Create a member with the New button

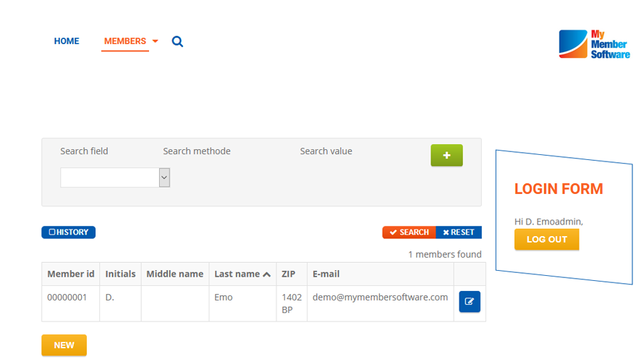[64, 345]
